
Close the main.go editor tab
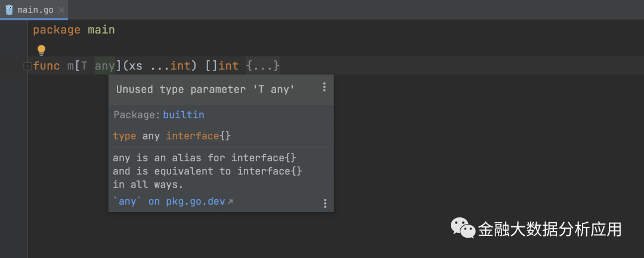click(x=61, y=10)
